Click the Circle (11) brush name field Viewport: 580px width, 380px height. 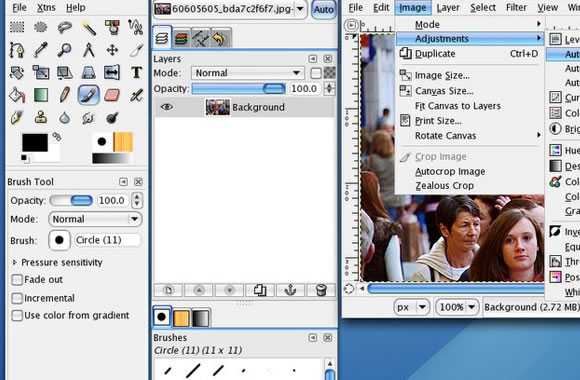click(108, 240)
